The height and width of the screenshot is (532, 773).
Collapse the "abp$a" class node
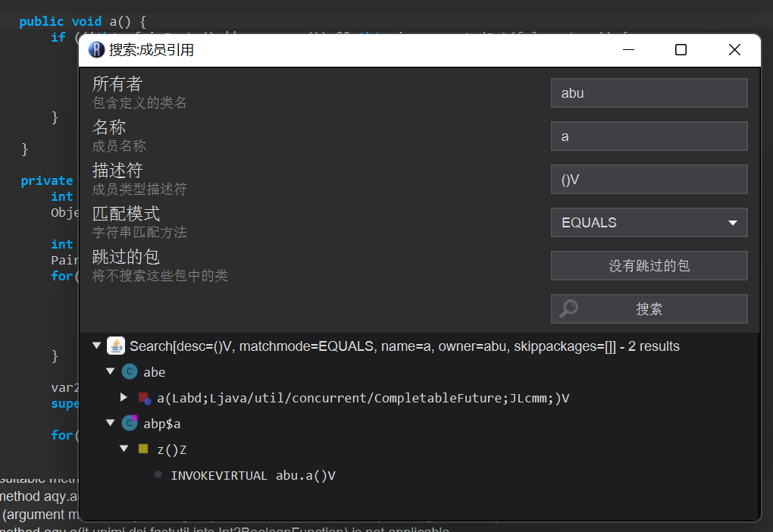coord(110,423)
